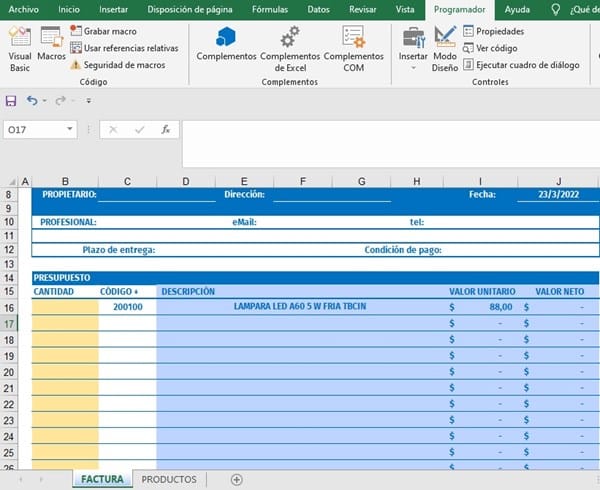This screenshot has height=490, width=600.
Task: Click the Macros icon
Action: point(51,47)
